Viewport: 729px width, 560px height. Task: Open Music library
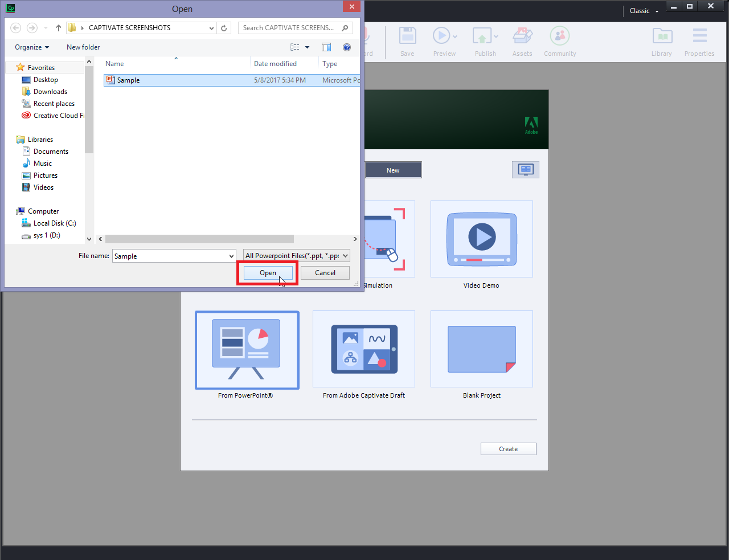click(x=42, y=163)
